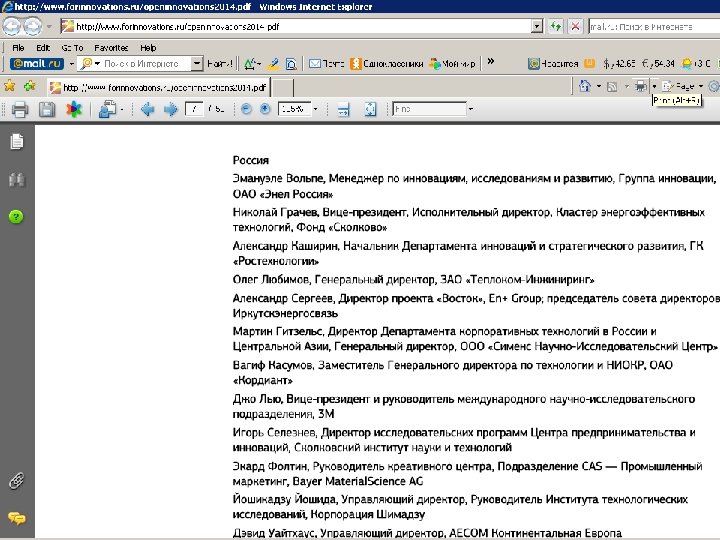Expand the address bar history dropdown

tap(537, 27)
